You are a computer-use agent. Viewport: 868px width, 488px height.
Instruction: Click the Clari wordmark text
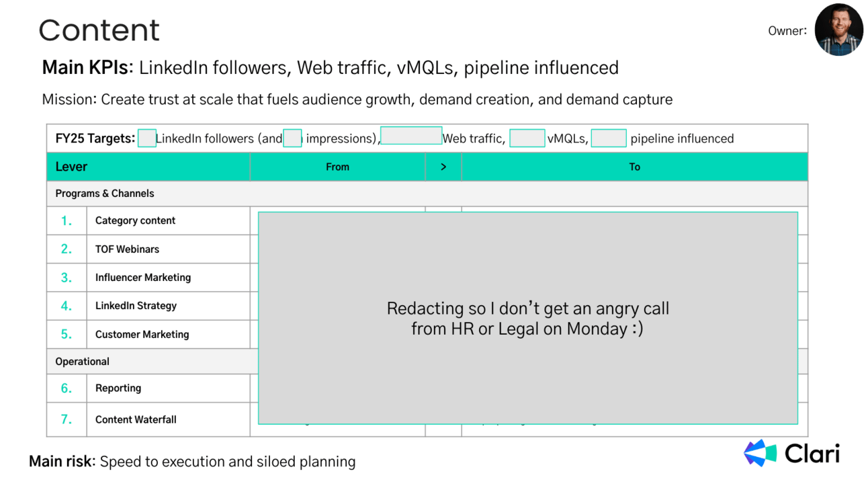(812, 454)
